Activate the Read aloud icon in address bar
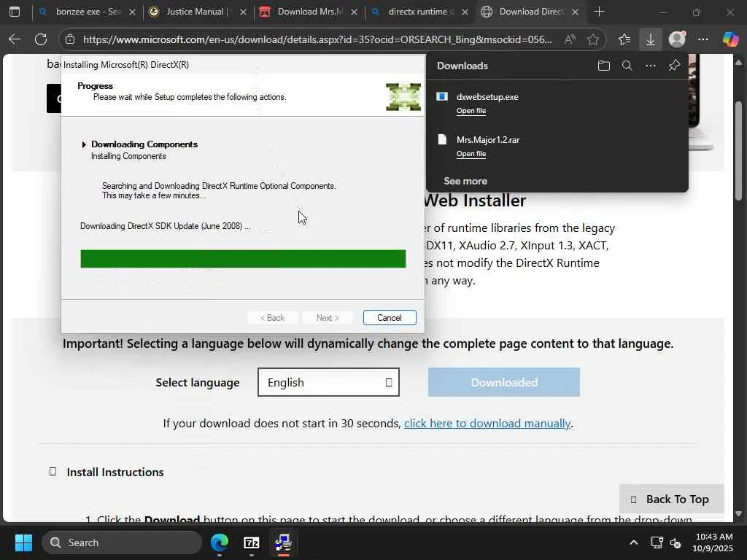The width and height of the screenshot is (747, 560). [570, 39]
